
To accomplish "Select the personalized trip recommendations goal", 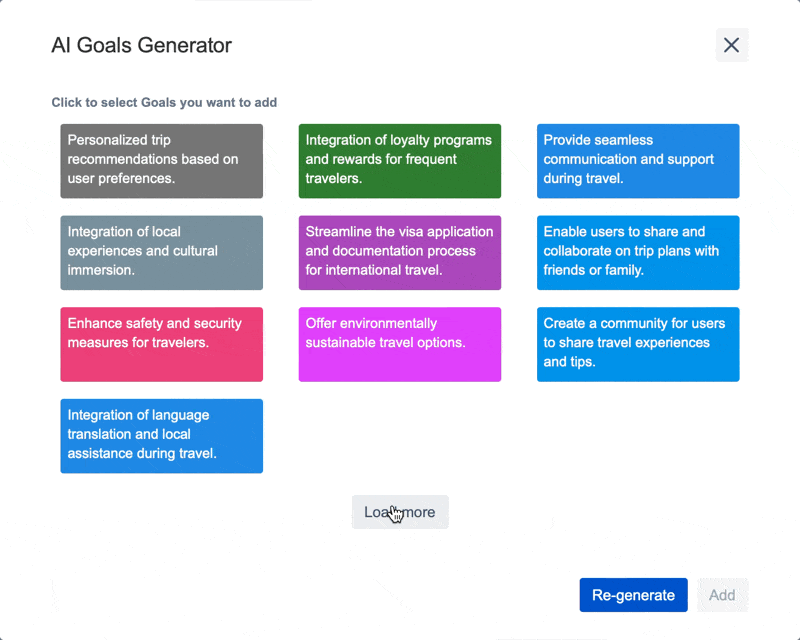I will 161,160.
